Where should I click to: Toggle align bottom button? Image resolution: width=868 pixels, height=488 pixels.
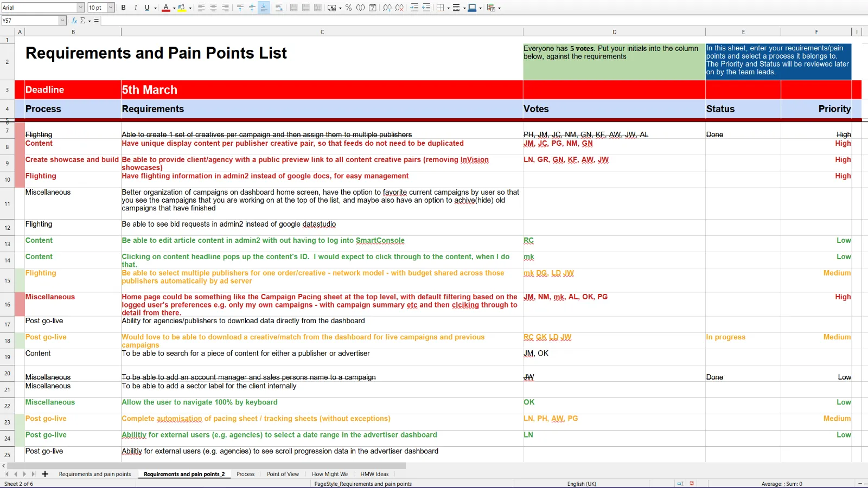coord(264,8)
